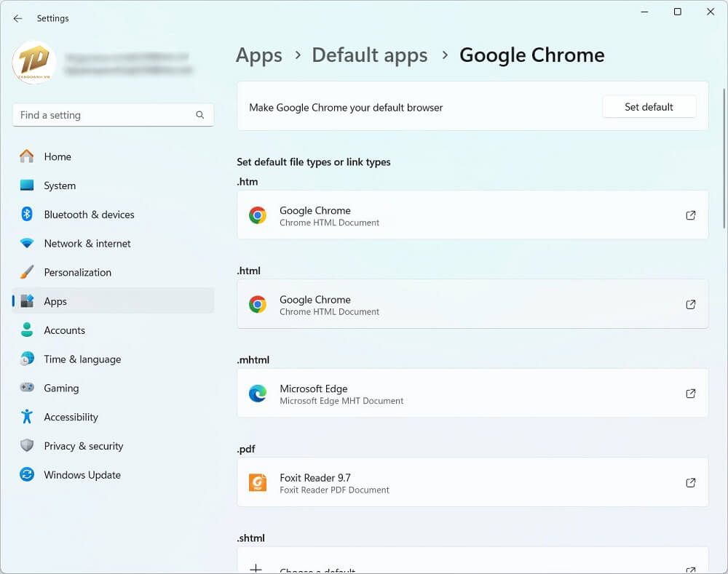Click the Chrome icon in the .html row
Screen dimensions: 728x574
258,304
